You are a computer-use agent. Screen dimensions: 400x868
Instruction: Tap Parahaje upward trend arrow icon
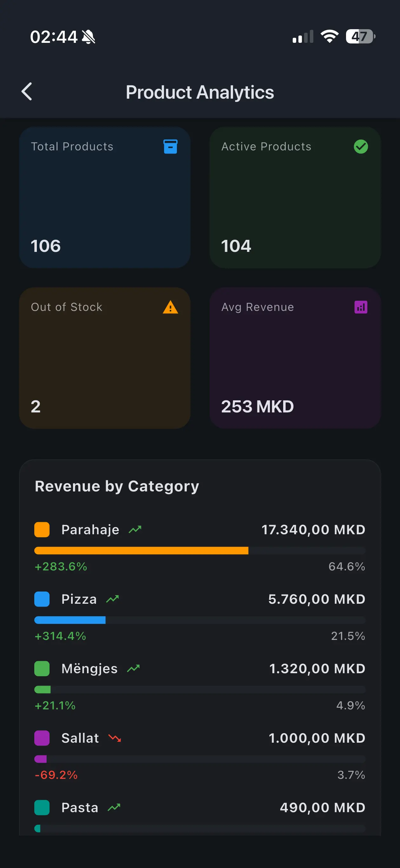[135, 529]
